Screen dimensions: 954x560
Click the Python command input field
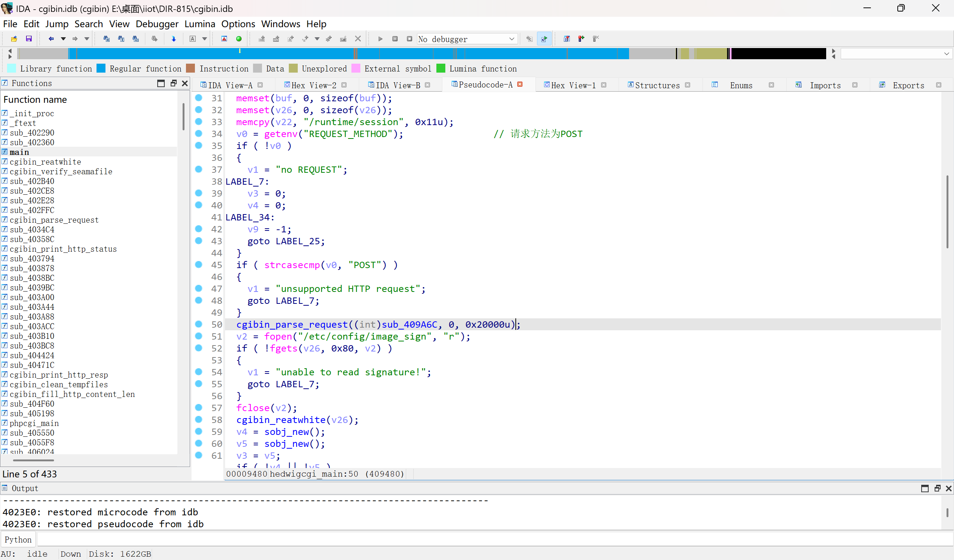pos(495,540)
